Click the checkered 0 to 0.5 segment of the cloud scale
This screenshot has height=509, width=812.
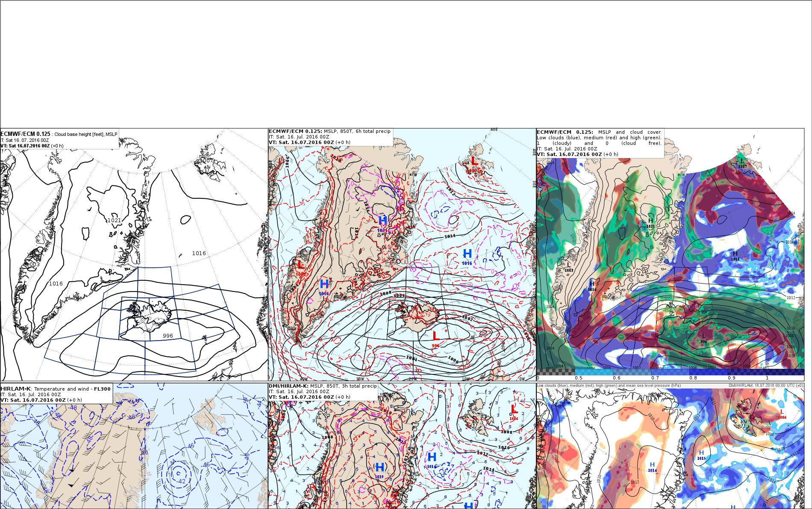555,372
